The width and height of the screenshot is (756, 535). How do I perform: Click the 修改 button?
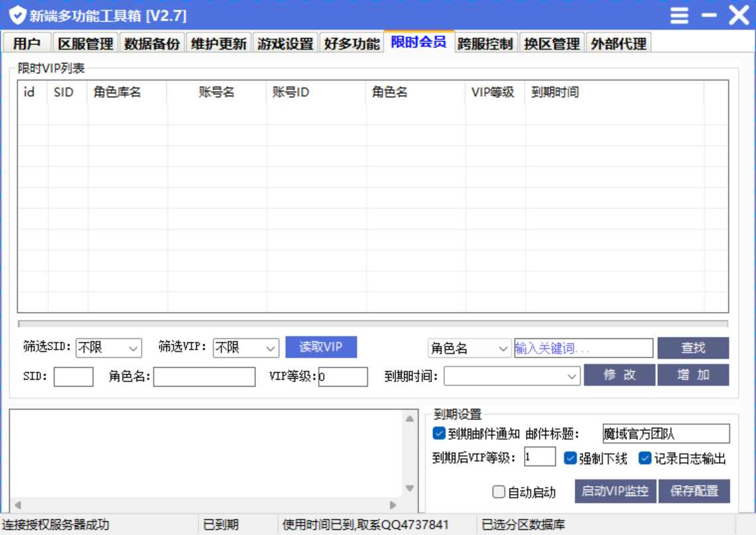click(x=619, y=375)
